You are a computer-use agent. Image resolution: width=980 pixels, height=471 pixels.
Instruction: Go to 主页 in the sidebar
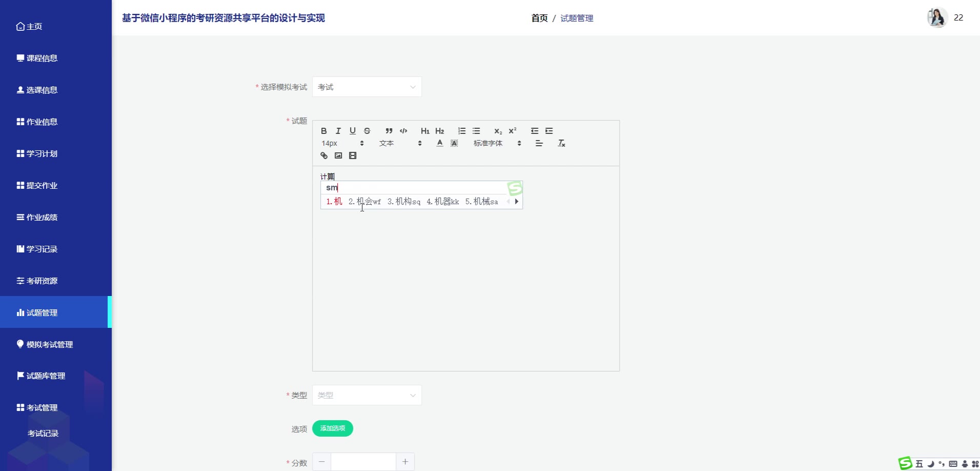pos(56,26)
